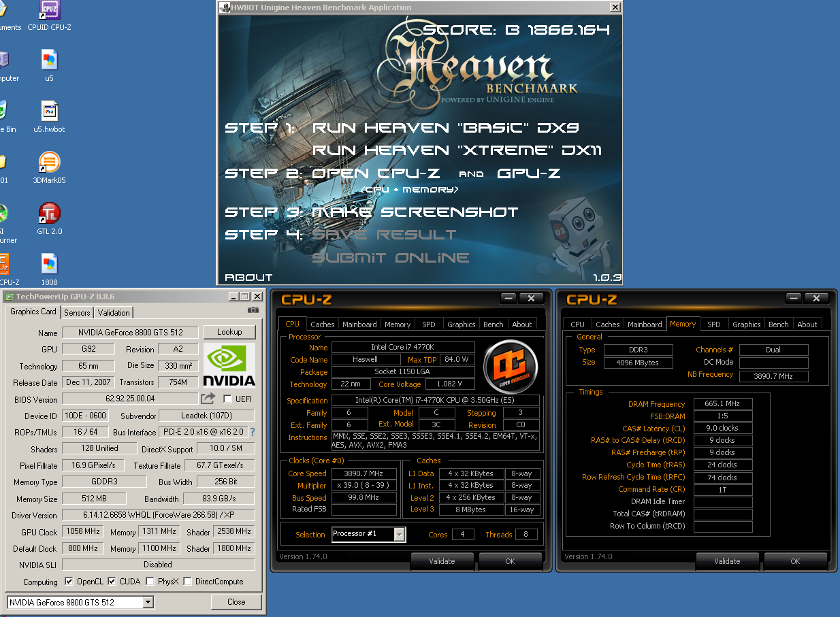Open Bench tab in left CPU-Z window

(x=494, y=324)
